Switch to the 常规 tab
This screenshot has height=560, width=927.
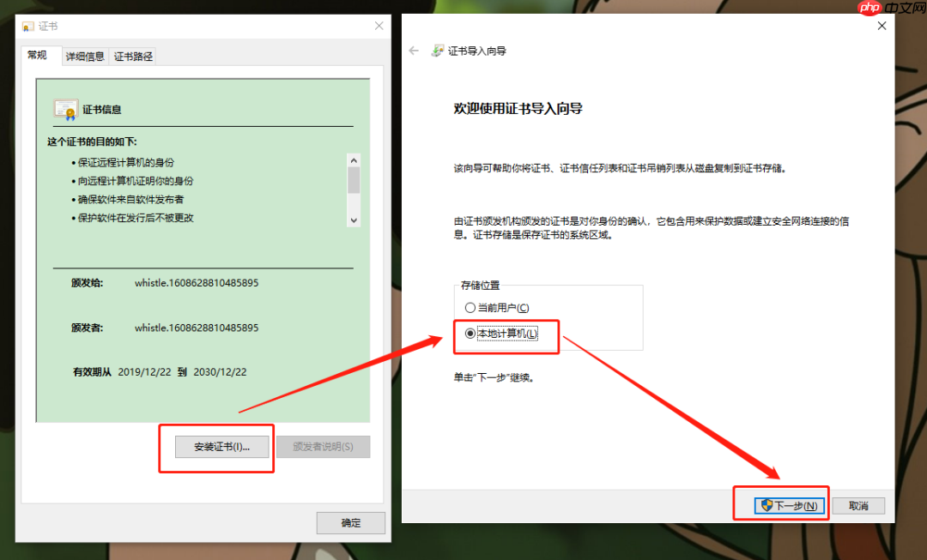pos(39,56)
